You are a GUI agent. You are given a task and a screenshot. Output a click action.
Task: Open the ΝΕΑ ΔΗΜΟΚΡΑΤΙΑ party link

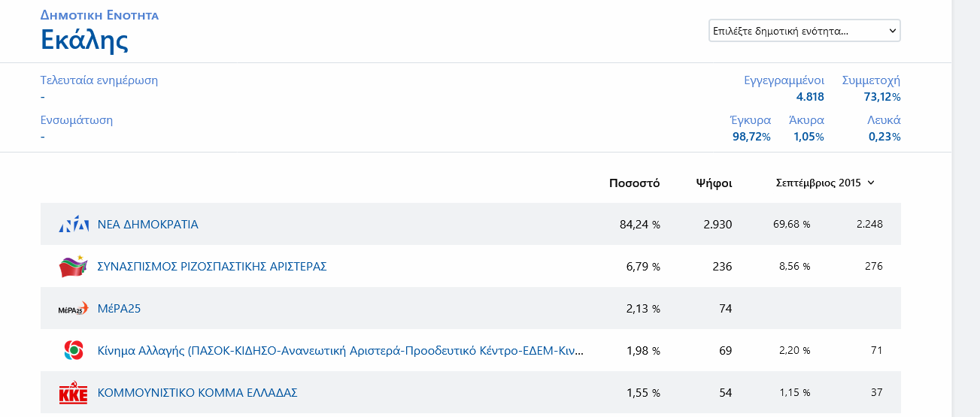point(148,224)
